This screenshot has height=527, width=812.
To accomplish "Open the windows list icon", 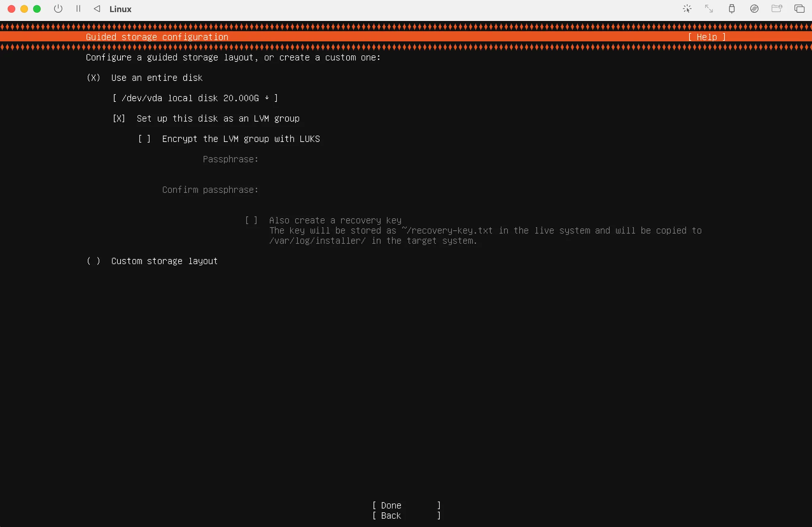I will tap(799, 9).
